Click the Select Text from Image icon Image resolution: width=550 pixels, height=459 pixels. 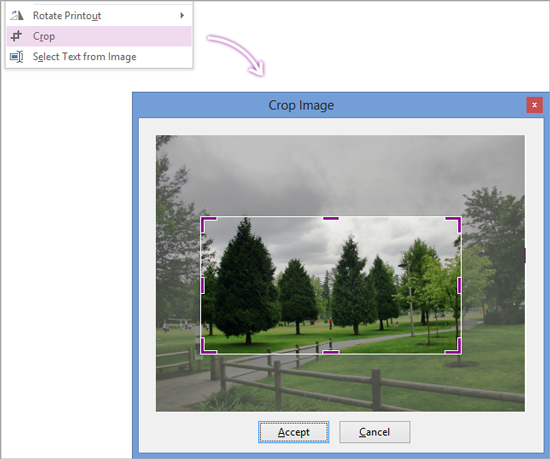point(16,57)
